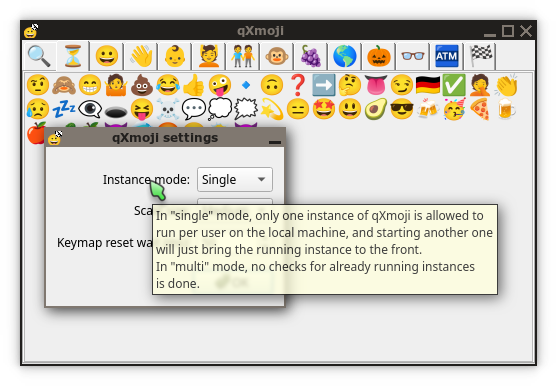Pick the zany tongue-out face emoji
This screenshot has height=386, width=557.
(220, 85)
